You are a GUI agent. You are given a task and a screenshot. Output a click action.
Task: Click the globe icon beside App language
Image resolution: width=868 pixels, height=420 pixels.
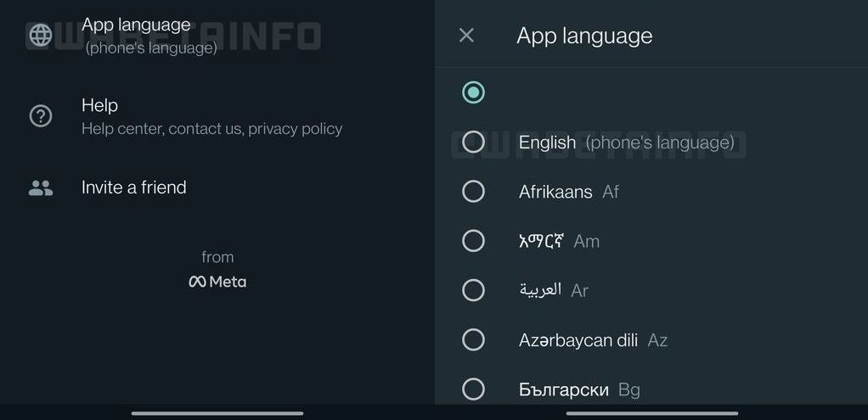(41, 35)
